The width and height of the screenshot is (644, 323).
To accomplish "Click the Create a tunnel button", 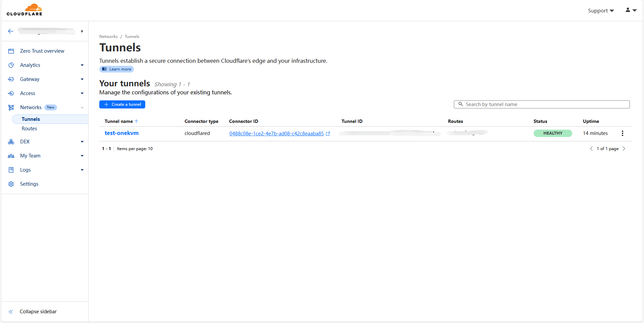I will tap(122, 104).
